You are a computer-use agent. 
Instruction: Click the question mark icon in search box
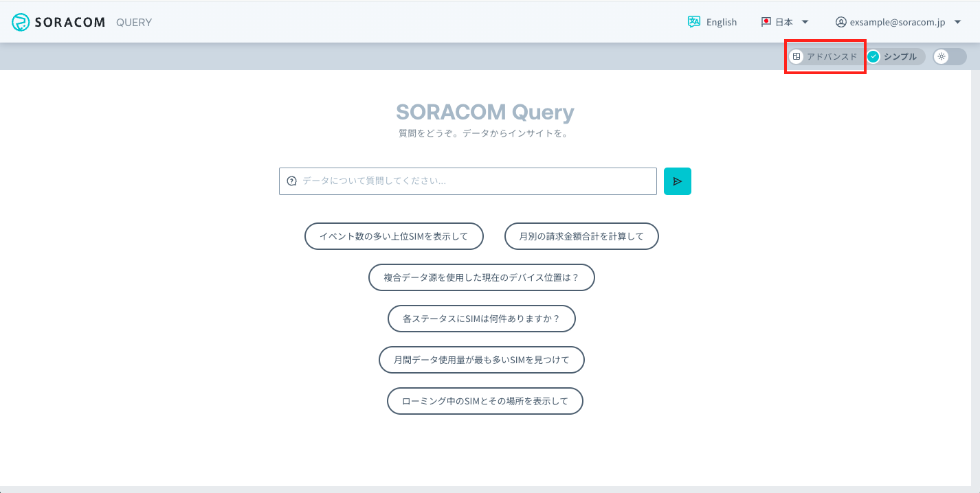(291, 181)
